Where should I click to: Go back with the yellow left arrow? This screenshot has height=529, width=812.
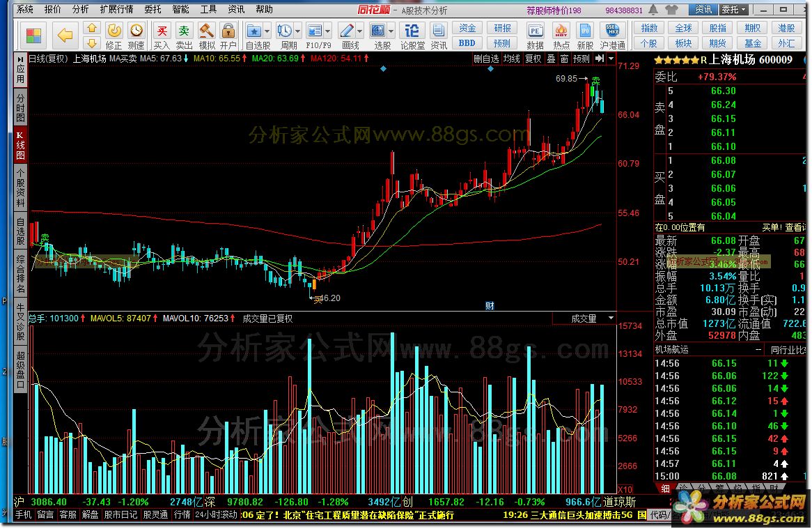click(x=65, y=36)
